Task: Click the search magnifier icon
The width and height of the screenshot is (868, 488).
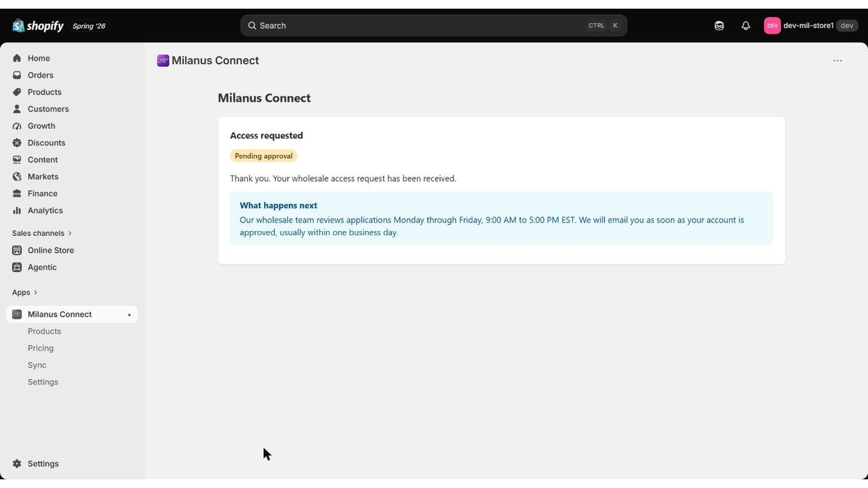Action: click(252, 25)
